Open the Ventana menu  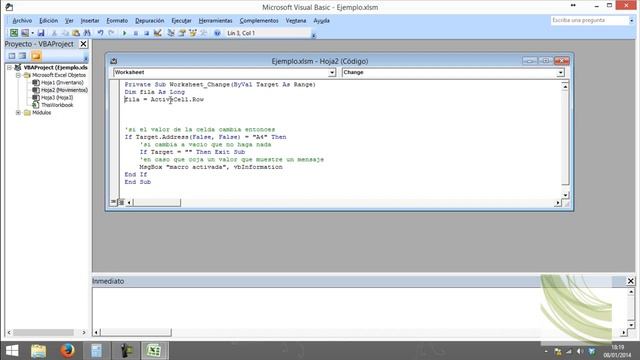coord(296,20)
